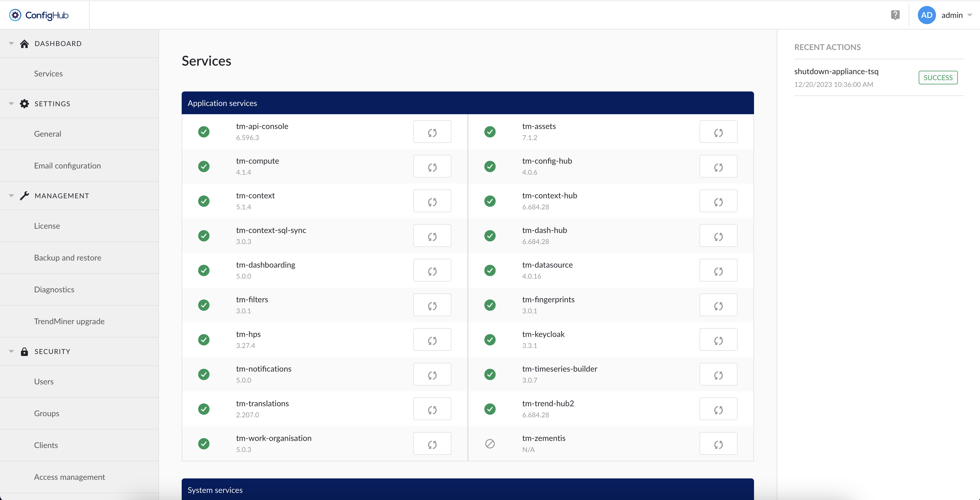Restart the tm-zementis service

click(x=718, y=444)
